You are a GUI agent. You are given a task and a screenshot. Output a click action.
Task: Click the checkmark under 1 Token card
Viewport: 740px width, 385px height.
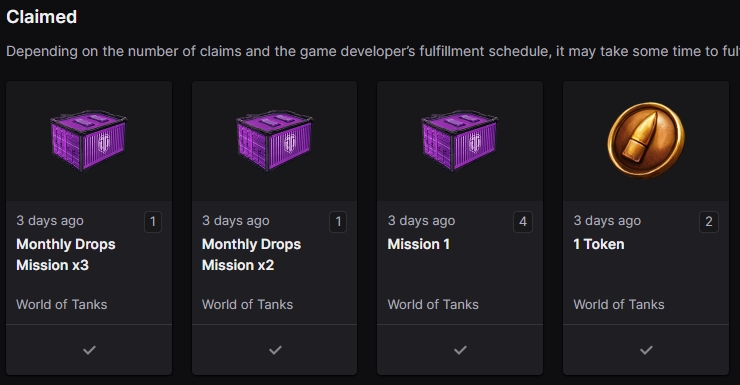pos(646,350)
